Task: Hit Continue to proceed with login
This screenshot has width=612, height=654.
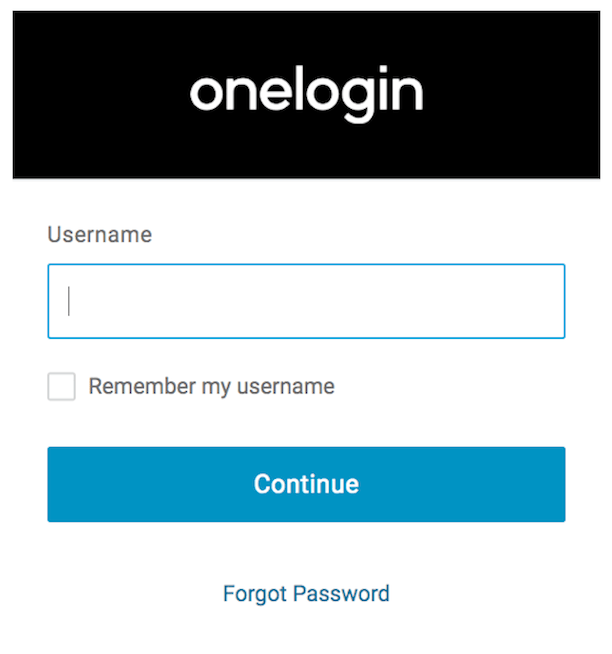Action: pyautogui.click(x=306, y=484)
